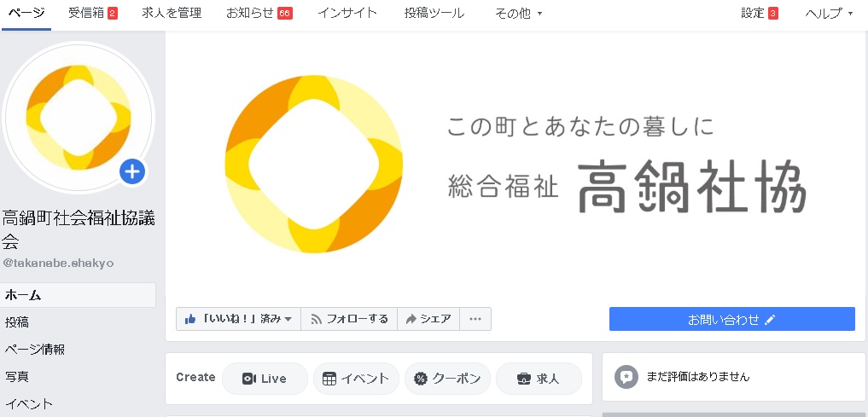The height and width of the screenshot is (417, 868).
Task: Click the フォローする follow button
Action: click(349, 319)
